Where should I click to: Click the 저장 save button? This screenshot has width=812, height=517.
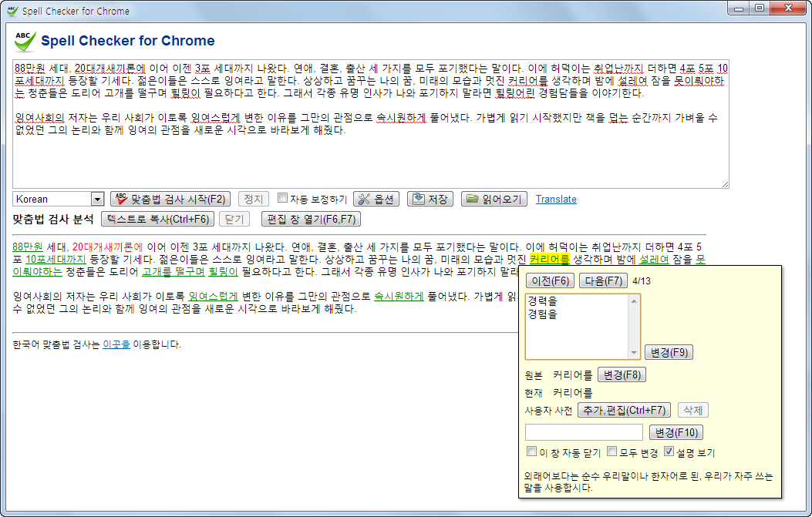[430, 200]
